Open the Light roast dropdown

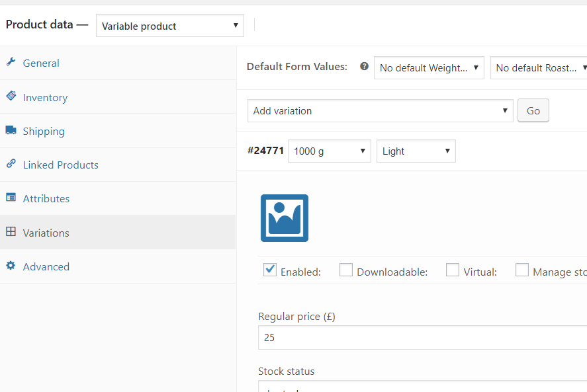click(x=416, y=151)
